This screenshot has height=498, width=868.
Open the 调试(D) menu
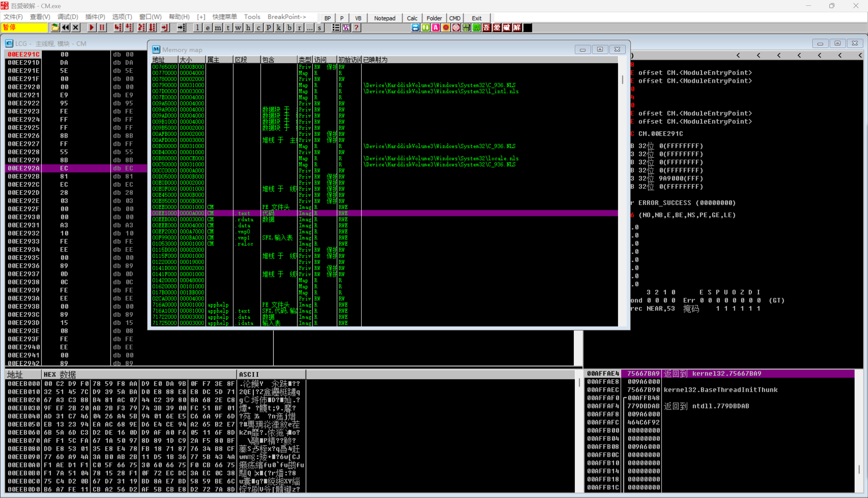tap(68, 17)
